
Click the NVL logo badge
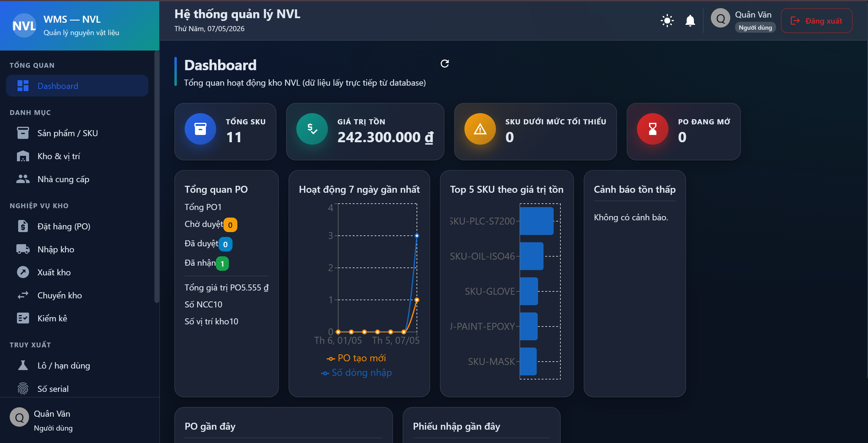click(24, 25)
